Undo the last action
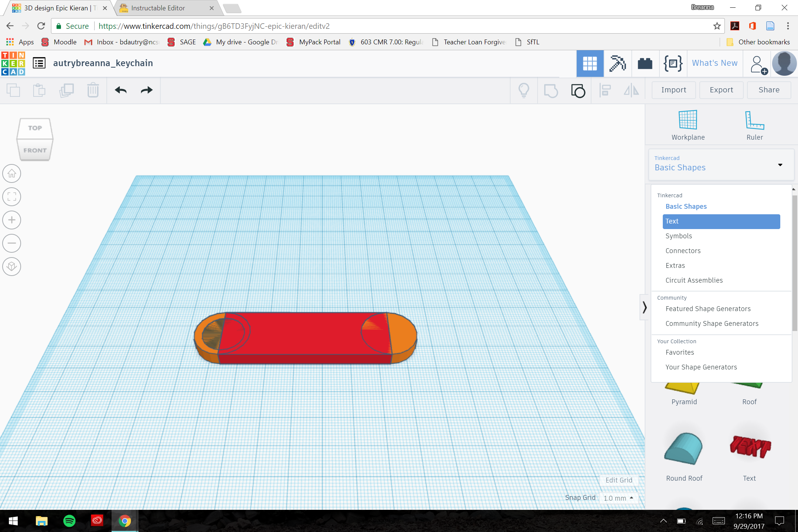 [120, 90]
